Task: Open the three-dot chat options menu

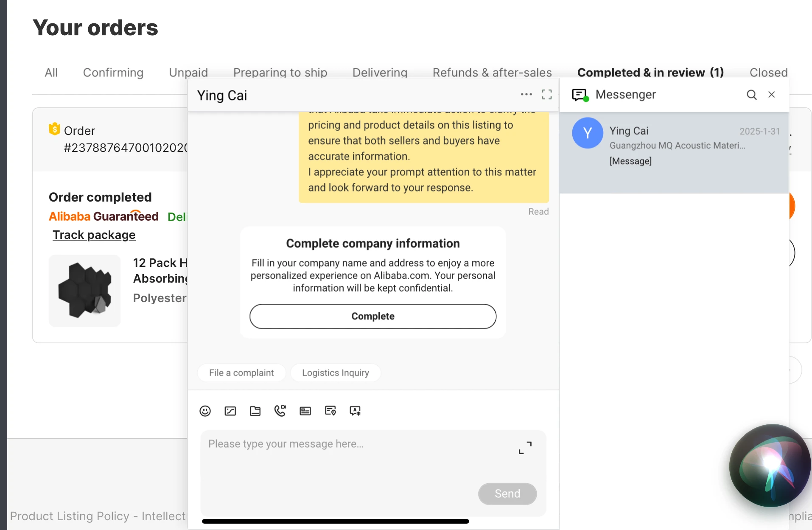Action: pos(526,95)
